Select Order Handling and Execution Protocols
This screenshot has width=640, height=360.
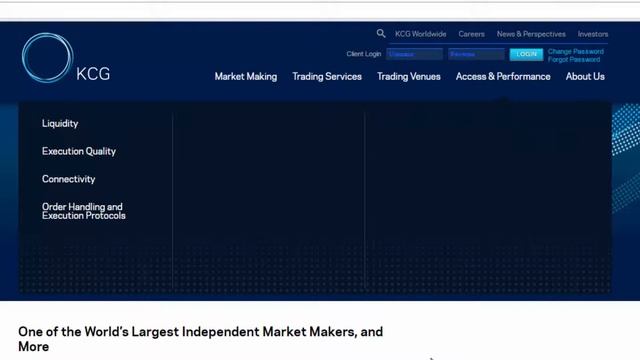84,211
